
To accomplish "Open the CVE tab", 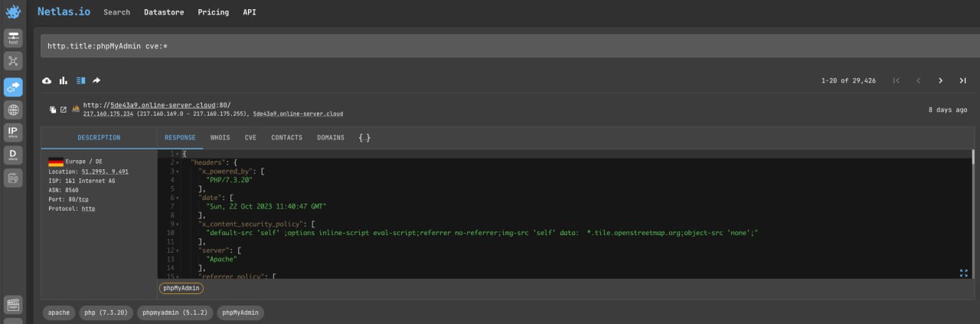I will tap(250, 138).
